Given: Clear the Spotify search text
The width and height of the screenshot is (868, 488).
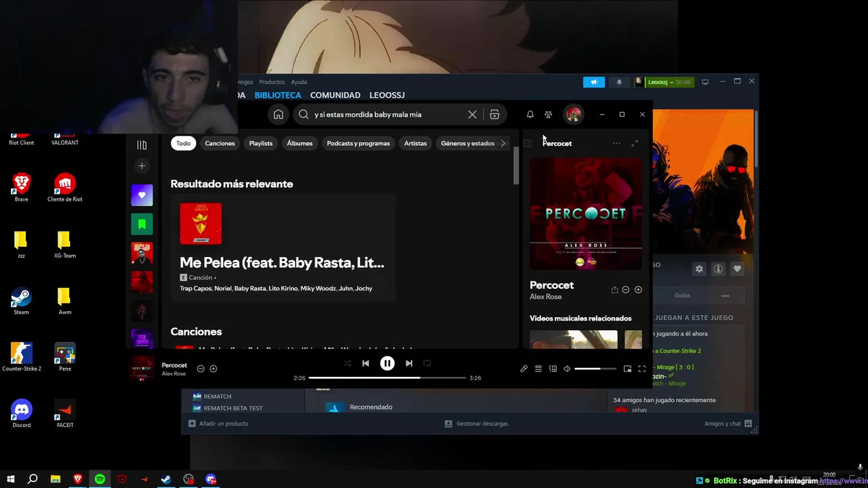Looking at the screenshot, I should [473, 115].
